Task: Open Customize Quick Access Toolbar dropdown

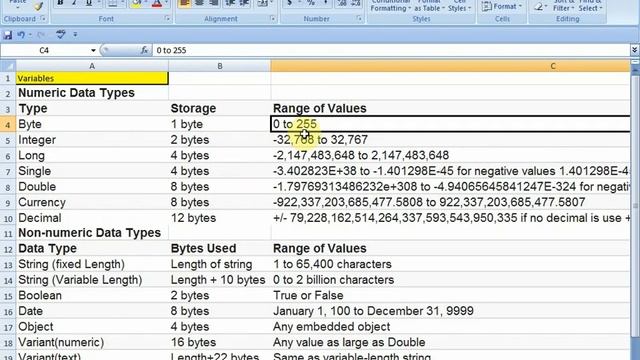Action: pyautogui.click(x=75, y=35)
